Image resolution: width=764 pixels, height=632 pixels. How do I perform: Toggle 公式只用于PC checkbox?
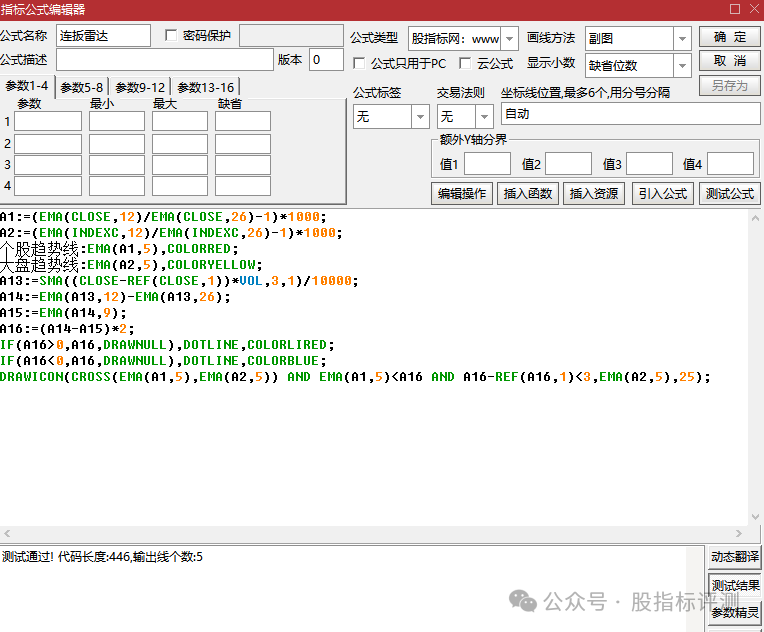359,63
